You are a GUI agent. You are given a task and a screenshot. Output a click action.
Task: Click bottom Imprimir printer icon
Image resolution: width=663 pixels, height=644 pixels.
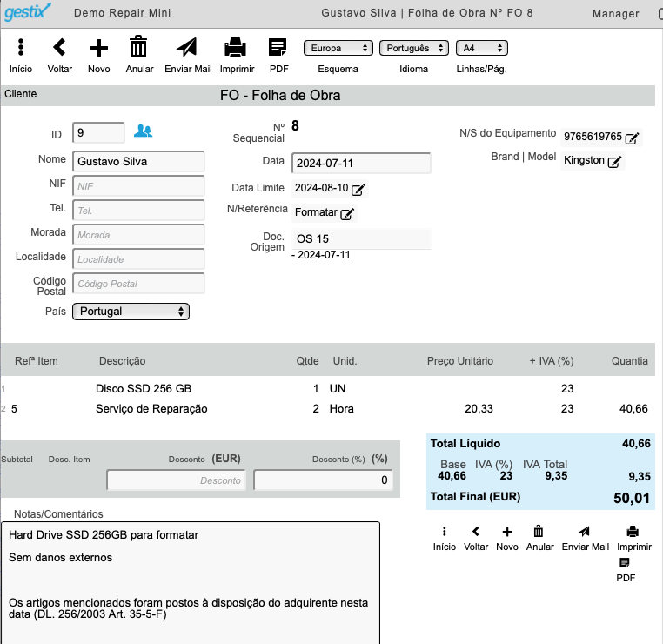[x=633, y=531]
